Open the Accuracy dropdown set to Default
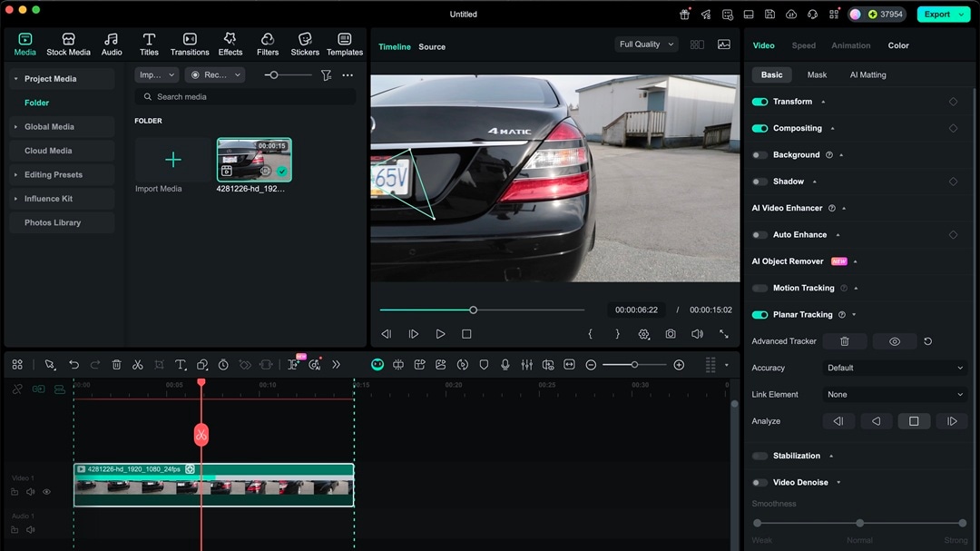Image resolution: width=980 pixels, height=551 pixels. pyautogui.click(x=895, y=368)
